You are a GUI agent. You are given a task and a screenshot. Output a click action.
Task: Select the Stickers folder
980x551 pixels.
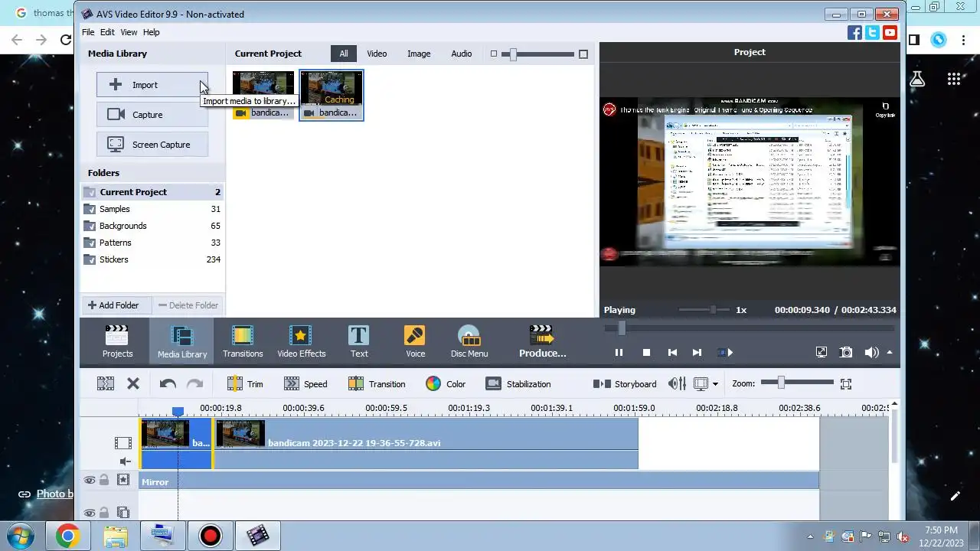tap(152, 259)
